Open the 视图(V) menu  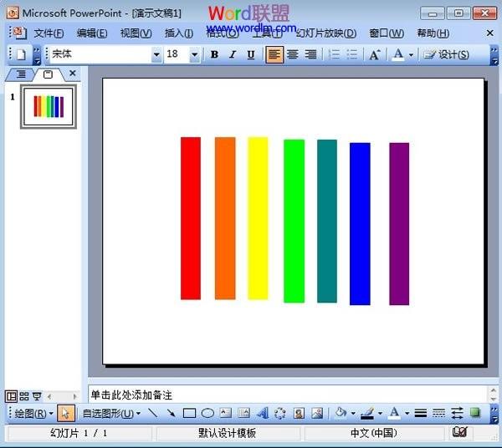click(x=136, y=33)
